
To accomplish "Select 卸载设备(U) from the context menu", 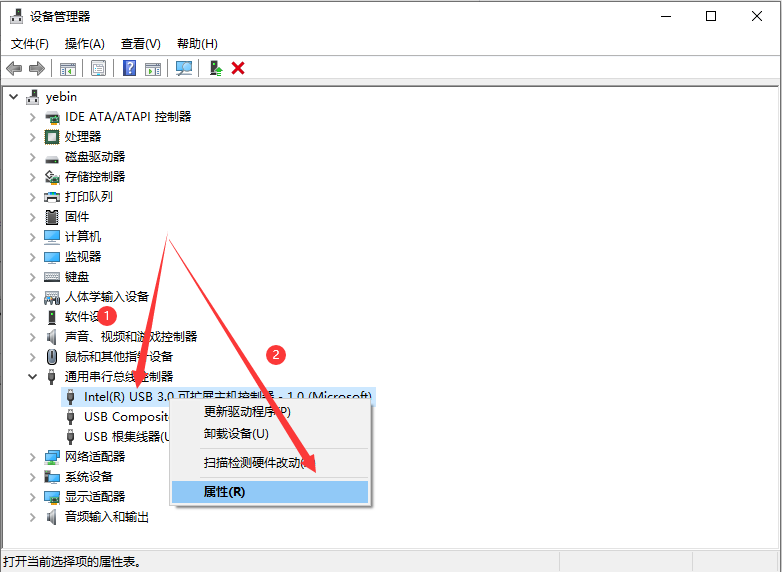I will pyautogui.click(x=236, y=434).
